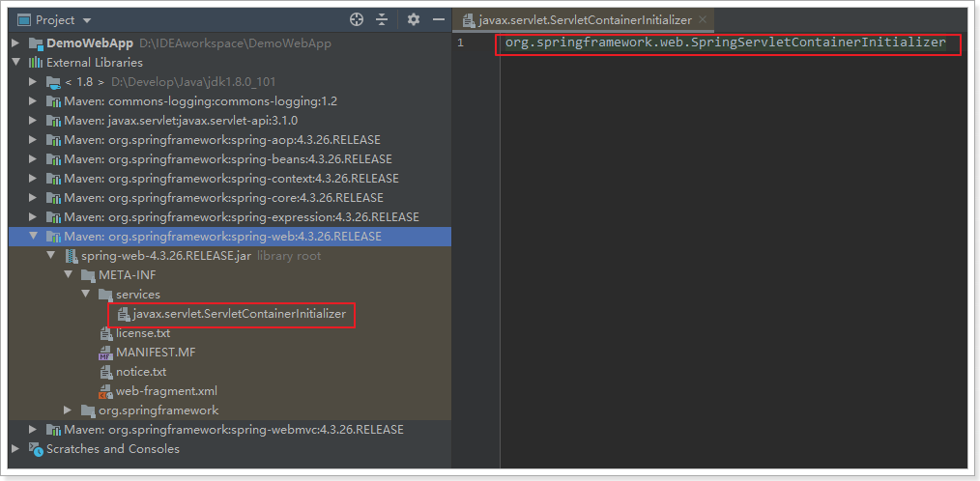Click the JDK 1.8 folder icon

[x=52, y=82]
